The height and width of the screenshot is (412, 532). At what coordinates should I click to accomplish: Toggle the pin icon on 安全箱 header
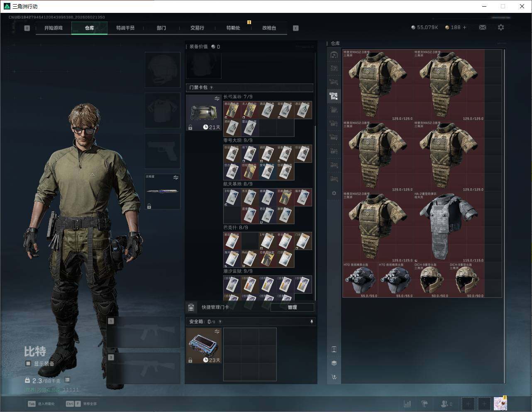point(311,321)
